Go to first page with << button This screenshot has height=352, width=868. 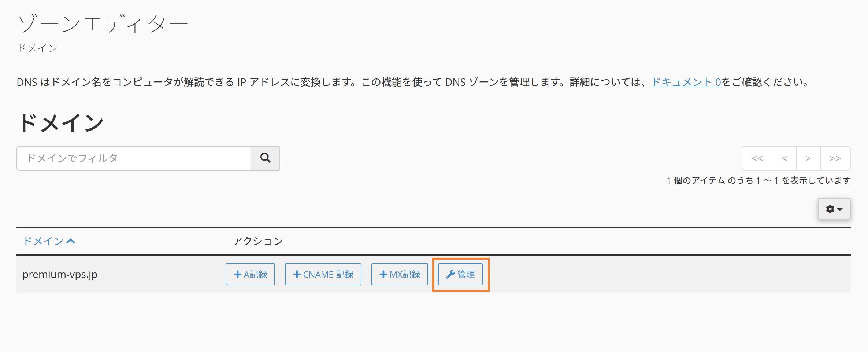click(757, 158)
